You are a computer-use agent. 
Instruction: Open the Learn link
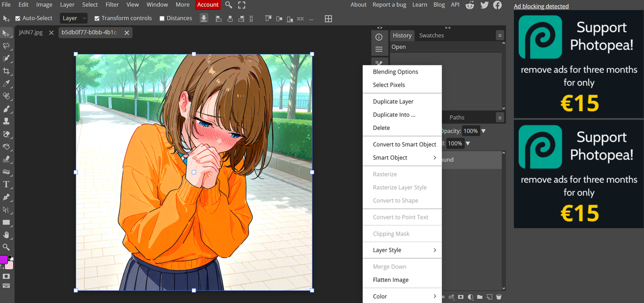[420, 5]
